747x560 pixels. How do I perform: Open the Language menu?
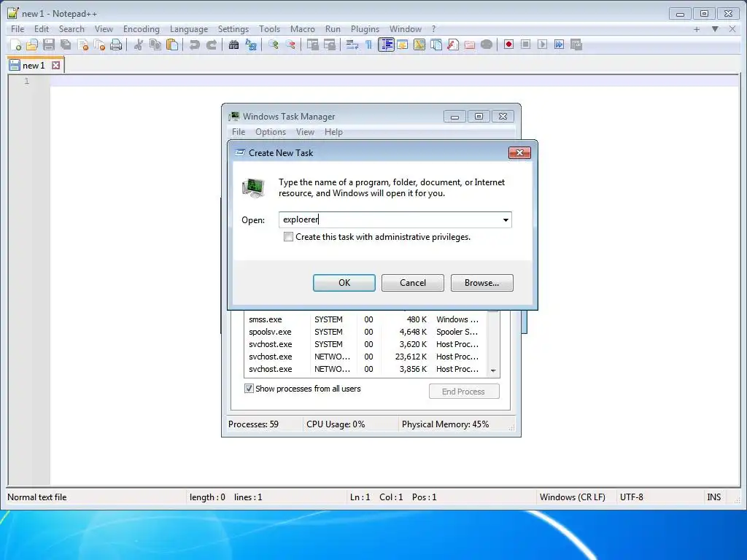pyautogui.click(x=189, y=29)
